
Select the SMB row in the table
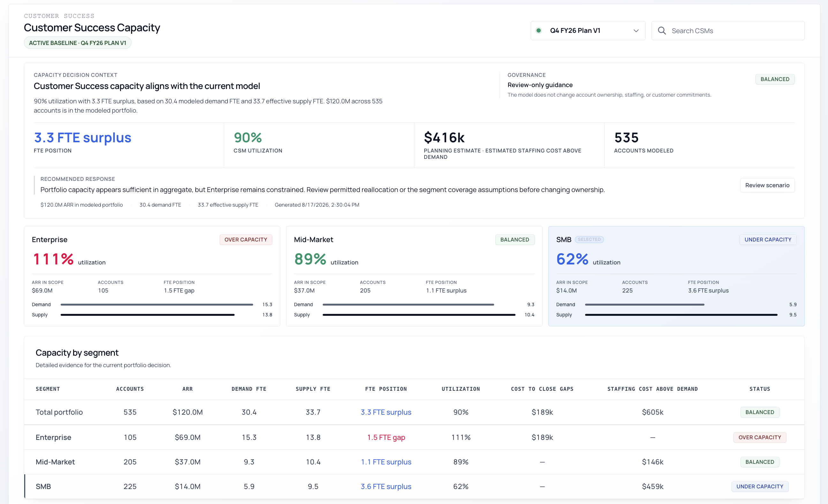point(414,486)
